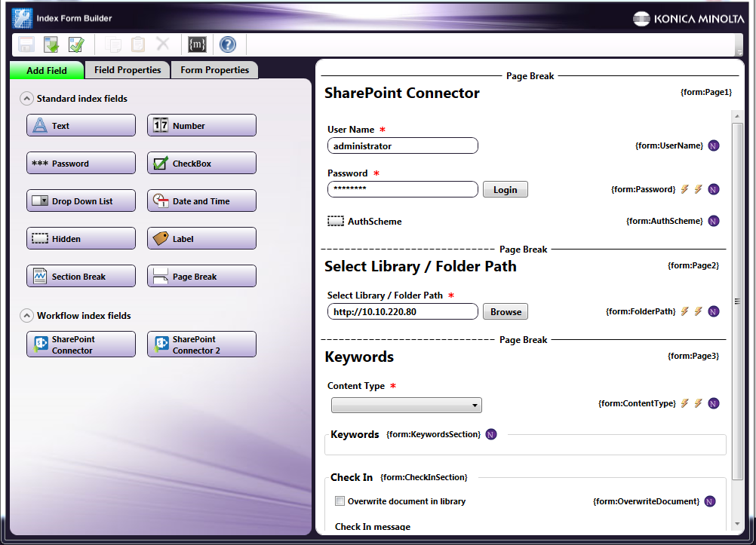Screen dimensions: 756x545
Task: Click the N badge next to form:AuthScheme
Action: click(x=714, y=221)
